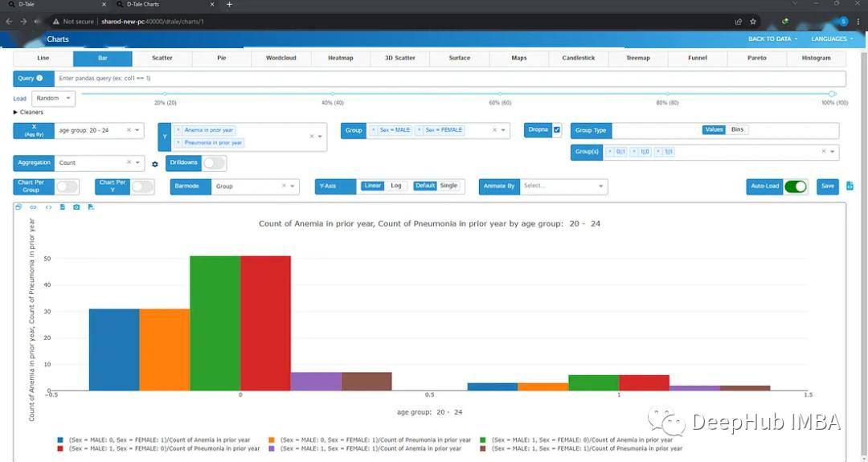
Task: Disable the Auto-Load toggle
Action: pyautogui.click(x=796, y=186)
